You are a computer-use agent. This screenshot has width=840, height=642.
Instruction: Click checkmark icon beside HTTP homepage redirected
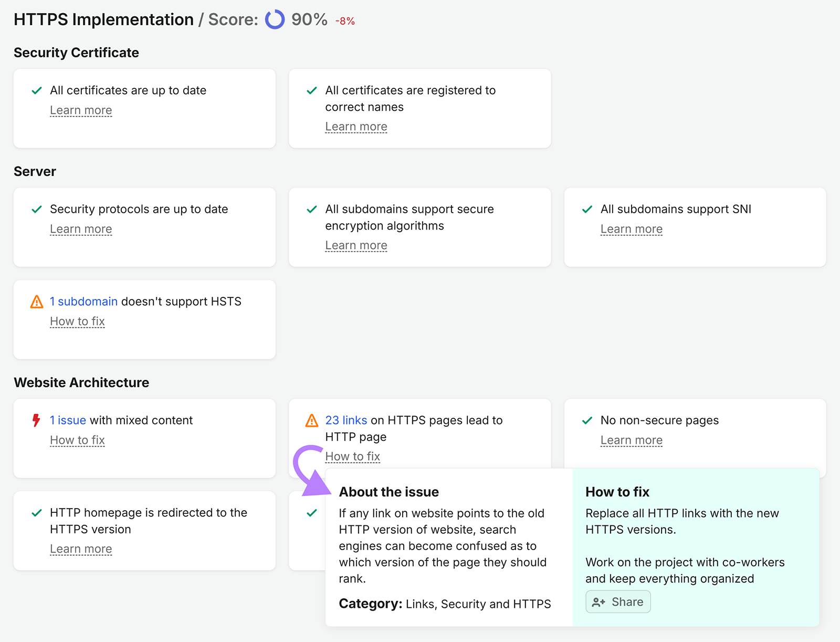(37, 513)
